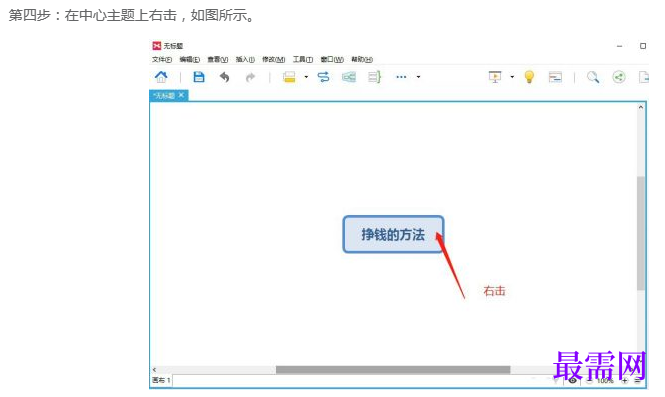Insert a topic with the yellow topic icon
This screenshot has width=665, height=397.
[x=289, y=77]
